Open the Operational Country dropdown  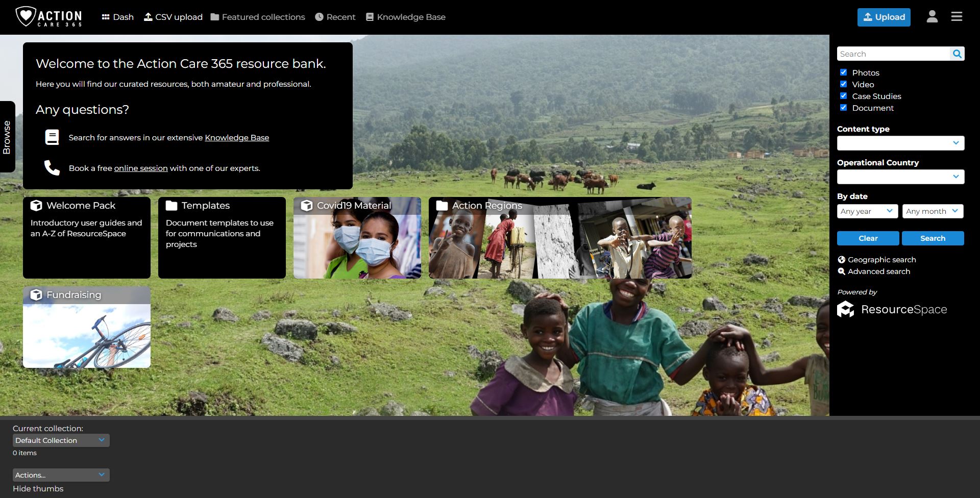coord(900,177)
